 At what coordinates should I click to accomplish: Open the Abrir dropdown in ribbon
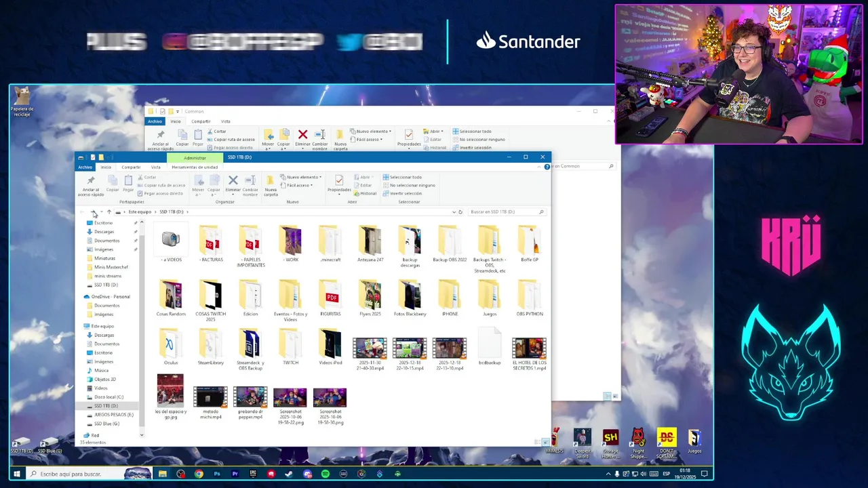click(x=363, y=178)
